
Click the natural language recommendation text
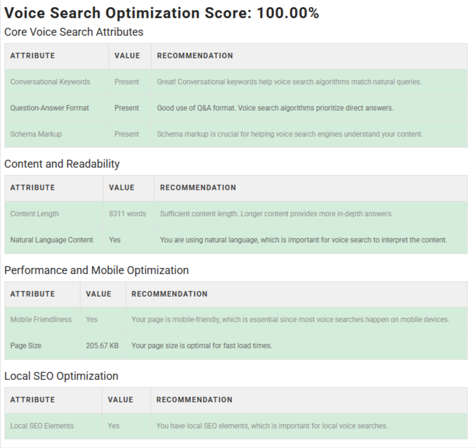coord(303,240)
